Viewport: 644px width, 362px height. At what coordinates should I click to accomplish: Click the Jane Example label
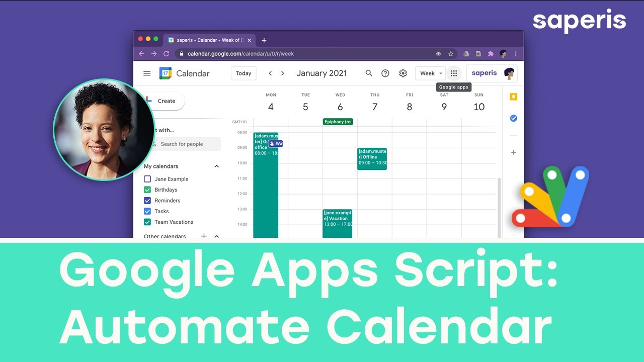point(172,179)
